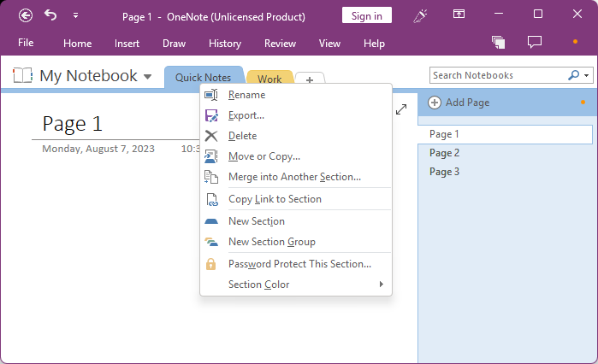Click the Copy Link chain icon
Viewport: 598px width, 364px height.
(212, 199)
